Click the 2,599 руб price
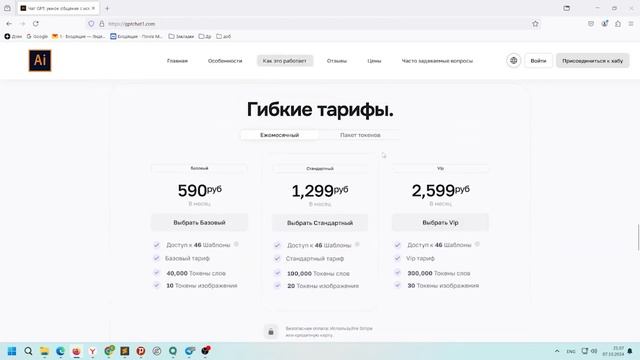 point(440,190)
